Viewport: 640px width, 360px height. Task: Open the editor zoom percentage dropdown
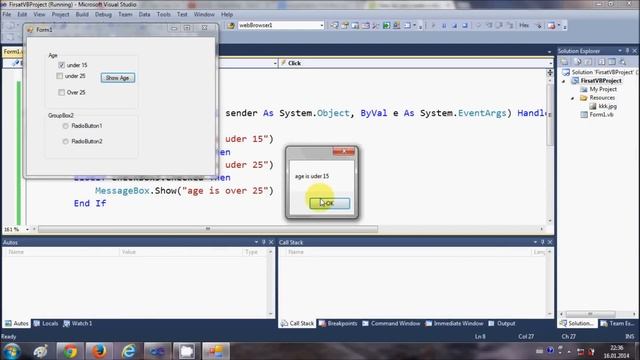[27, 229]
